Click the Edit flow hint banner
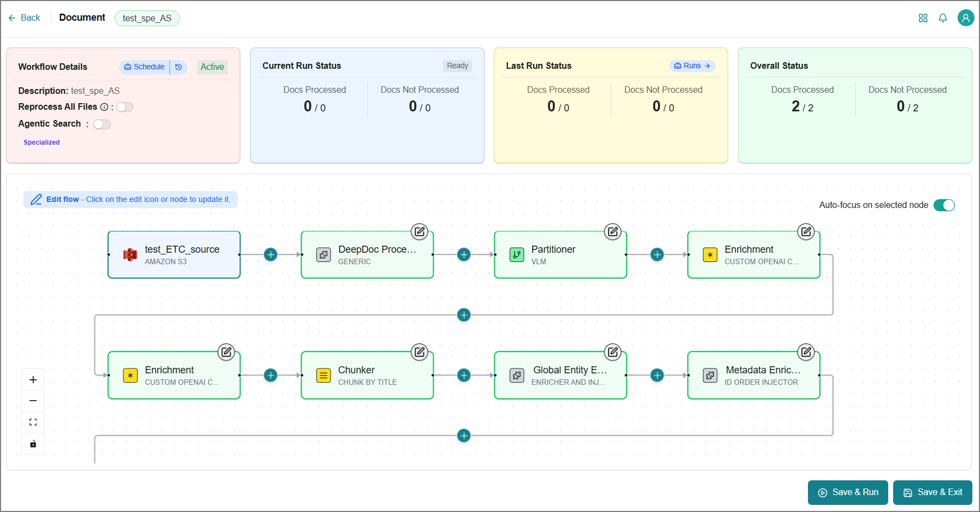980x512 pixels. pos(131,200)
